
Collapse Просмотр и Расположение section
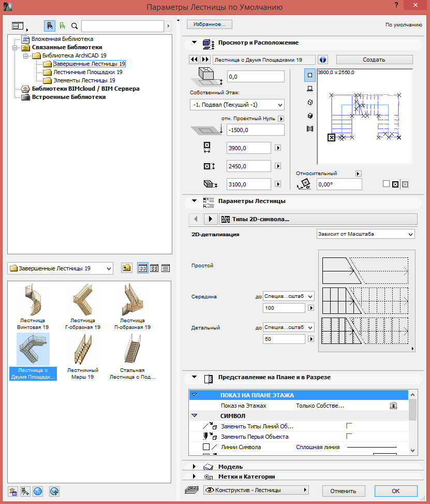194,42
